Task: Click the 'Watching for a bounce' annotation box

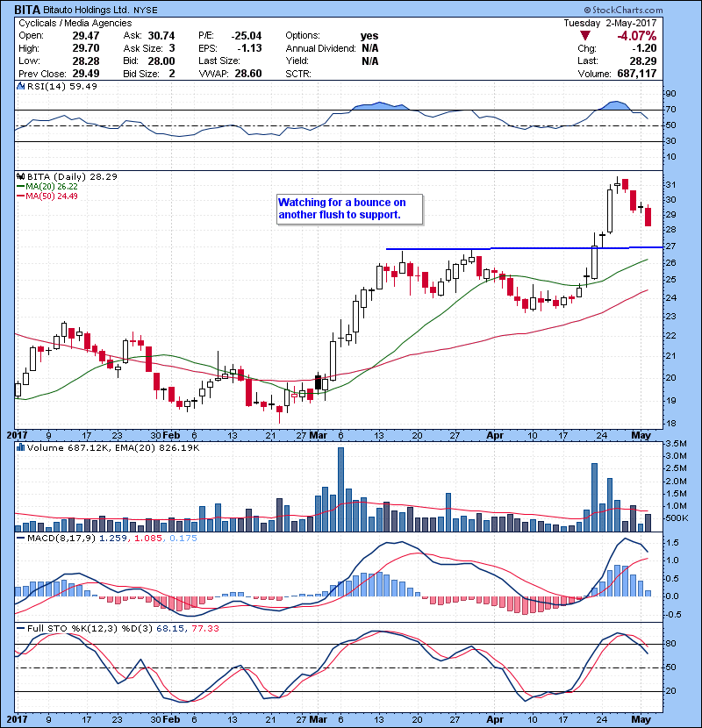Action: tap(349, 210)
